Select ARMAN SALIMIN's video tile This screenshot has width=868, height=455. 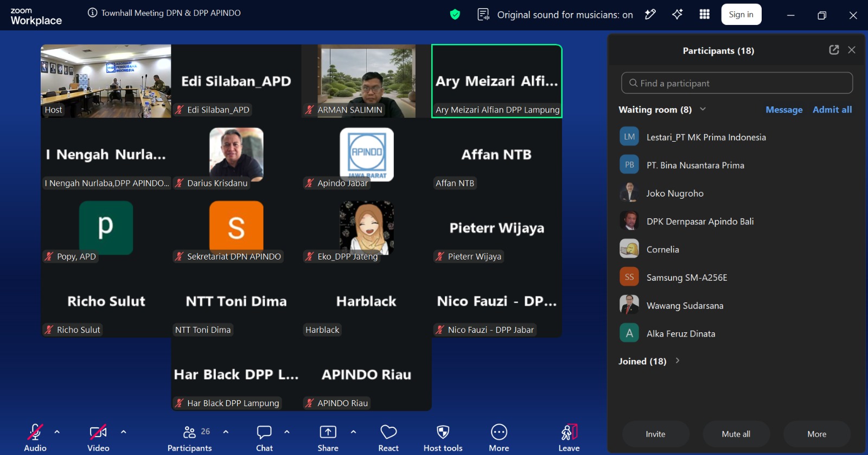[366, 81]
